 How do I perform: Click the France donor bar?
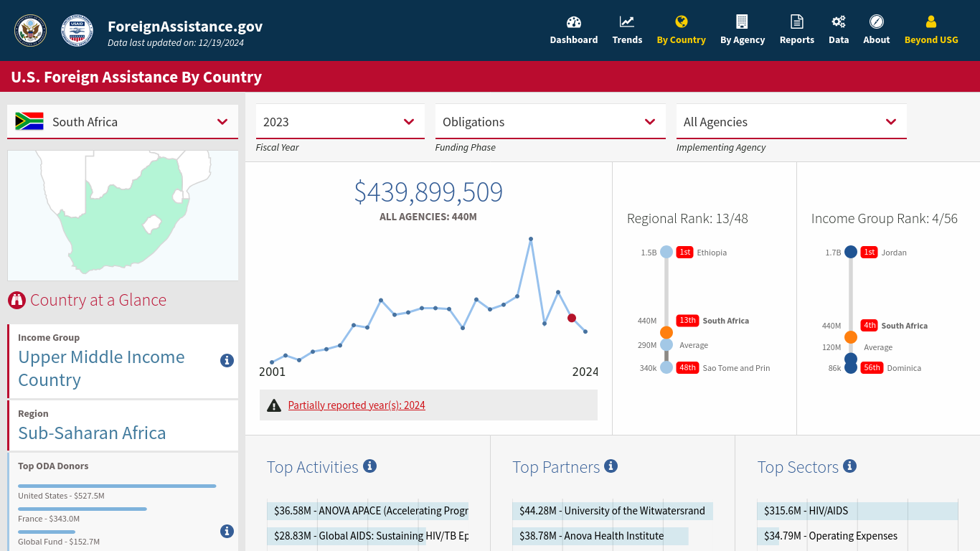pos(83,509)
